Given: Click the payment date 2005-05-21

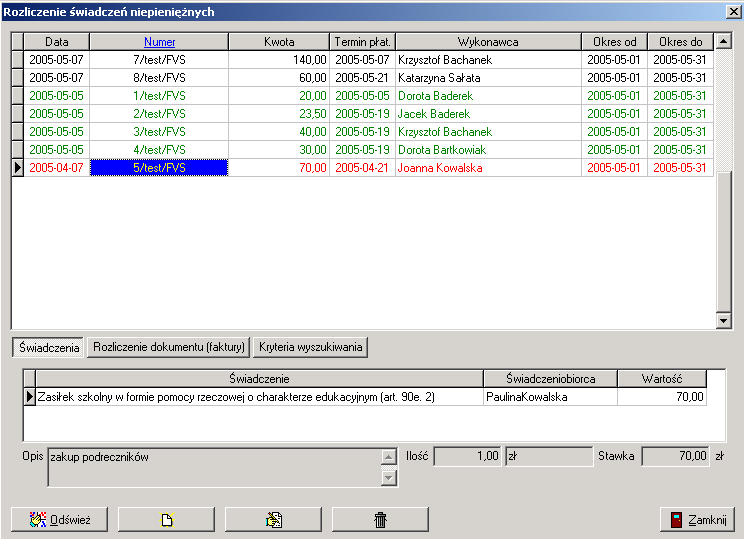Looking at the screenshot, I should pos(362,78).
